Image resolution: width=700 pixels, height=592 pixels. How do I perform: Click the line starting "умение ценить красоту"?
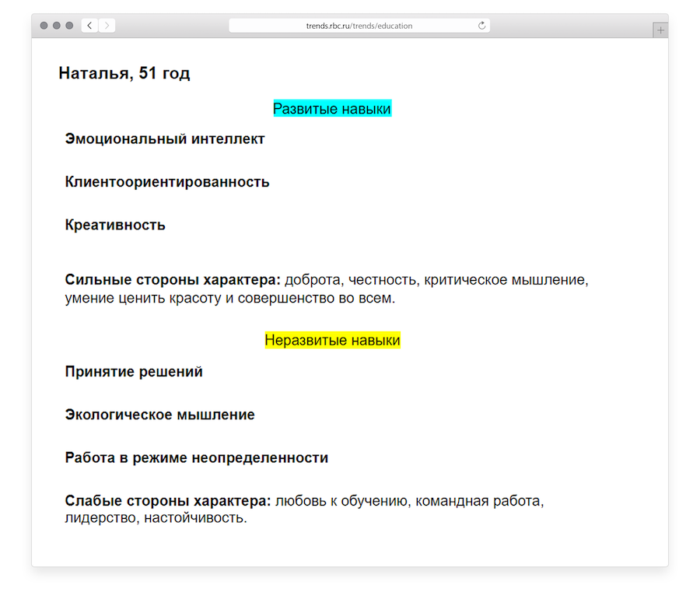tap(230, 298)
